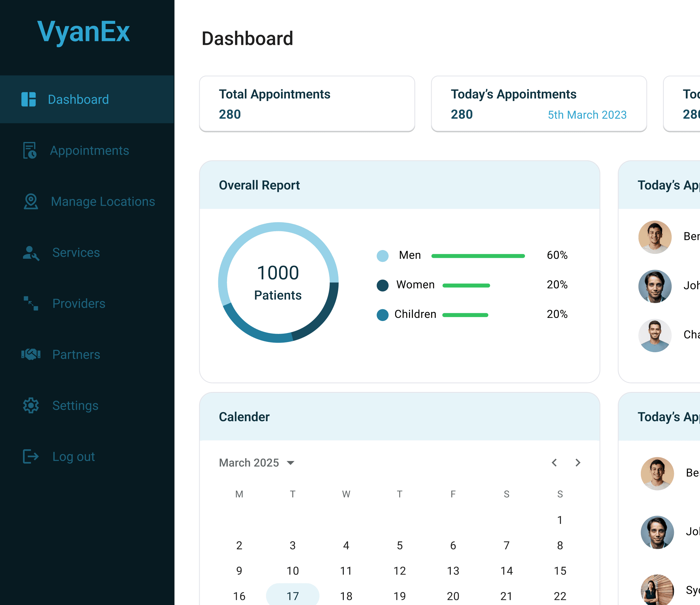Click the Appointments document-clock icon
Image resolution: width=700 pixels, height=605 pixels.
(30, 150)
